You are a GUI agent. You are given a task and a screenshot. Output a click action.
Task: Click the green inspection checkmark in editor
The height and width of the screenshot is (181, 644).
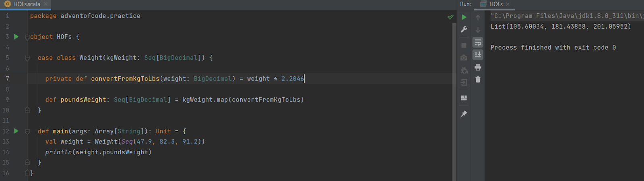point(450,17)
